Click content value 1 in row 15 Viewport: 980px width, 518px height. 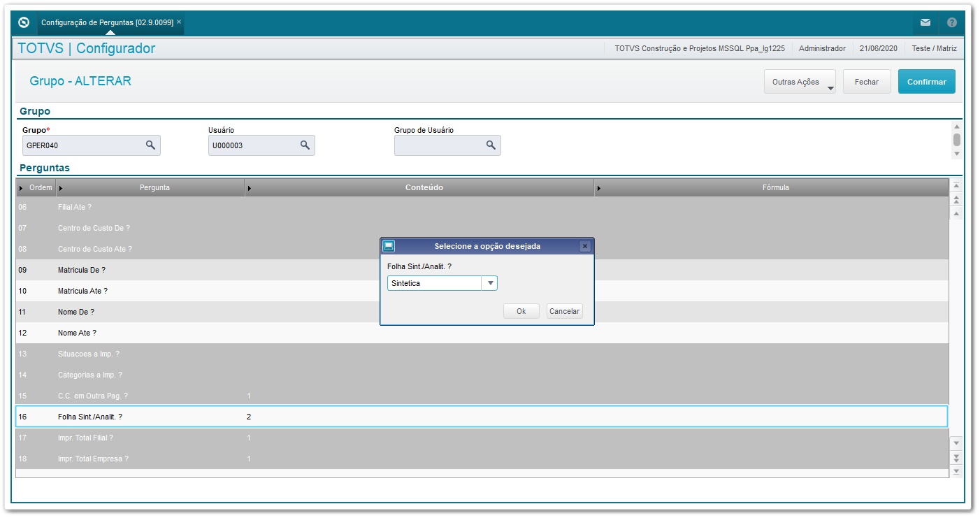point(249,396)
